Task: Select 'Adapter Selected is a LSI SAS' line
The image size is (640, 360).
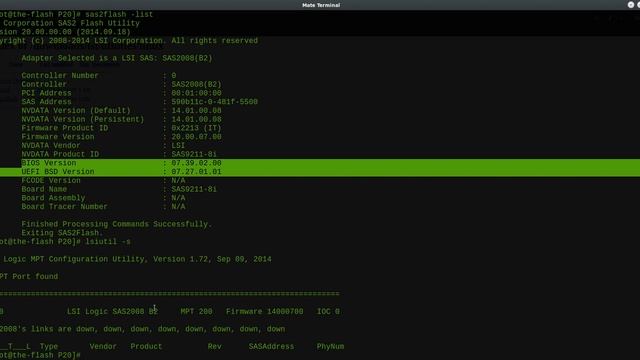Action: [117, 58]
